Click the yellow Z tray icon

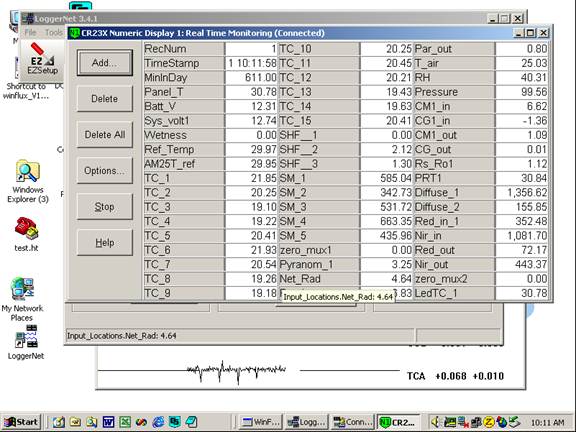(x=489, y=422)
